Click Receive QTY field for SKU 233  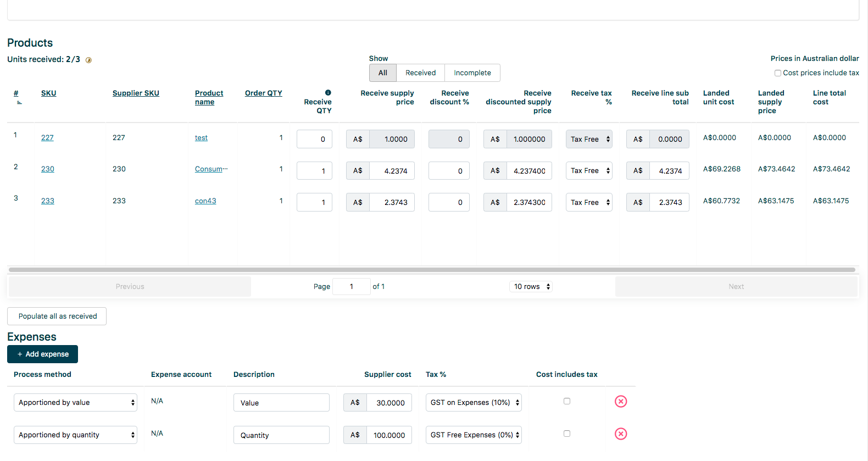[314, 202]
